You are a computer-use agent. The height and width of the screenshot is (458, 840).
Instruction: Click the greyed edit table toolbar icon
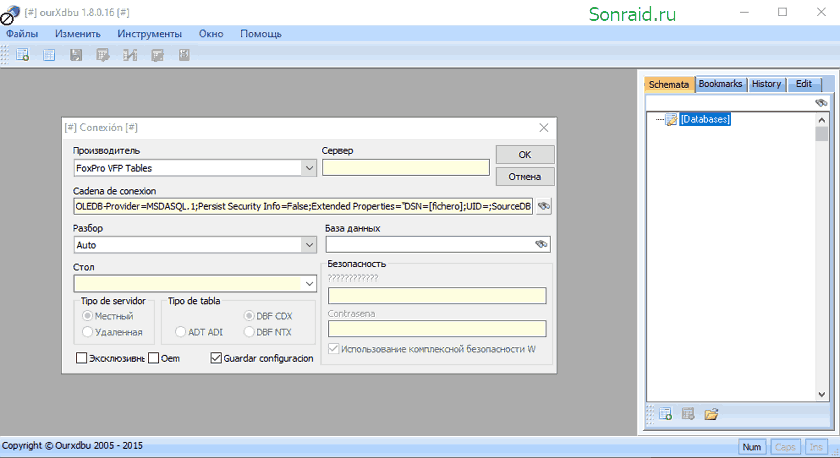tap(103, 55)
